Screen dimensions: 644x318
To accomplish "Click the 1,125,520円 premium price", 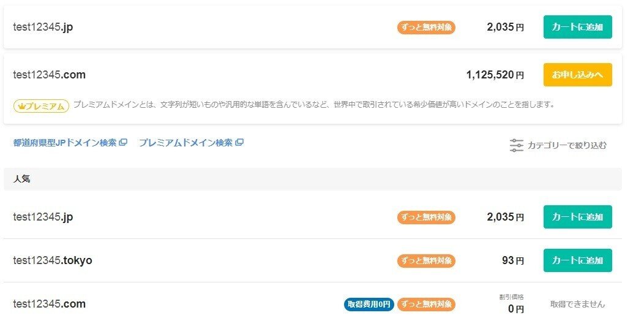I will point(495,75).
